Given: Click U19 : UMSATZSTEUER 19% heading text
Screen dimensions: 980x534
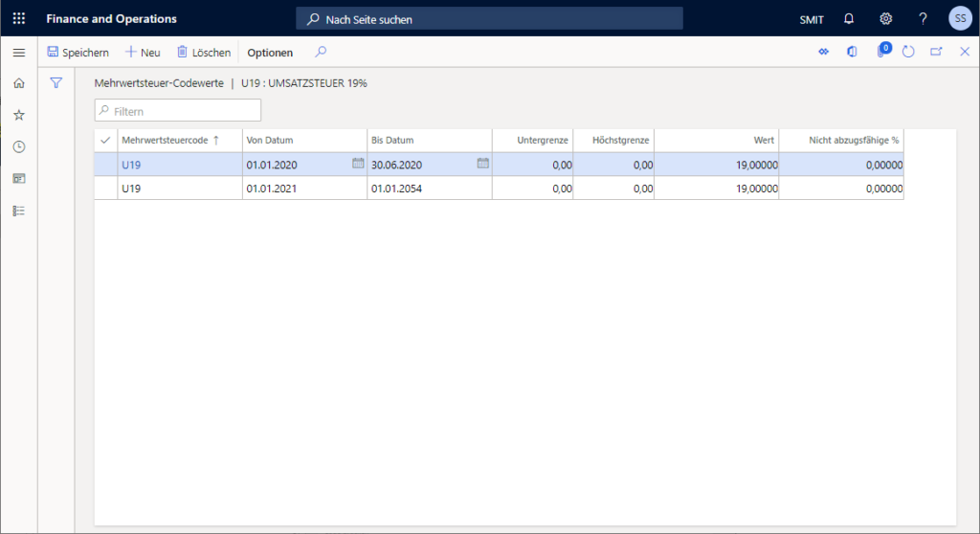Looking at the screenshot, I should coord(304,83).
